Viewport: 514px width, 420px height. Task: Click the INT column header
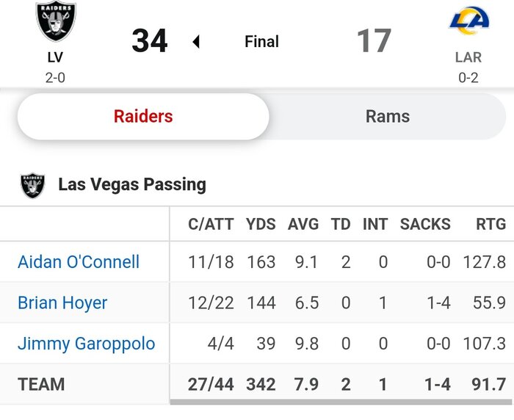point(374,224)
